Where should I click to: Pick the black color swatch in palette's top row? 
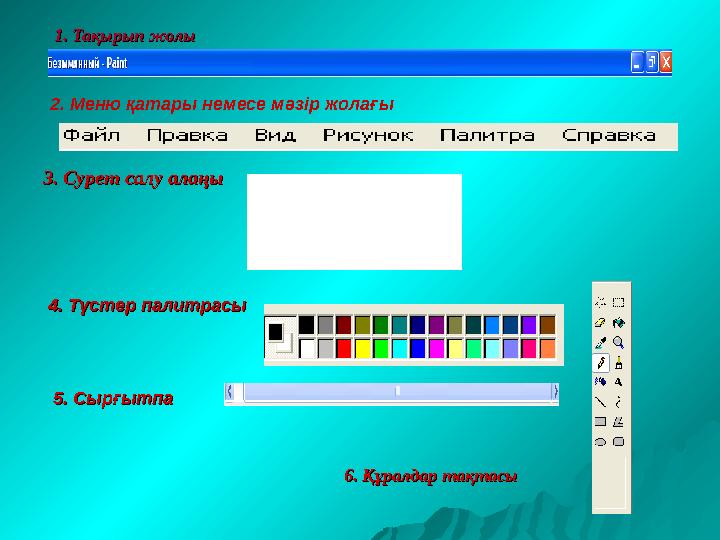pyautogui.click(x=306, y=325)
